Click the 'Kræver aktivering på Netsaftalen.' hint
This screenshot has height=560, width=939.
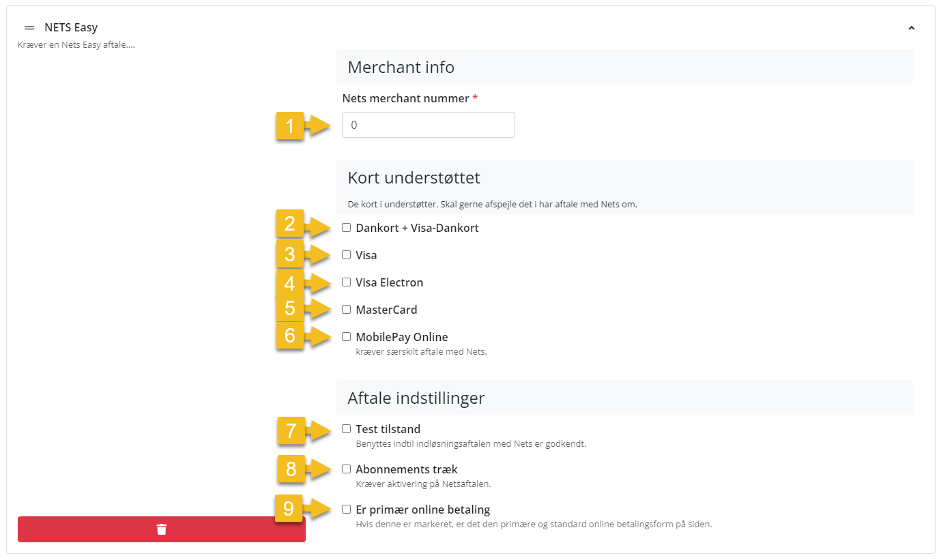(424, 484)
